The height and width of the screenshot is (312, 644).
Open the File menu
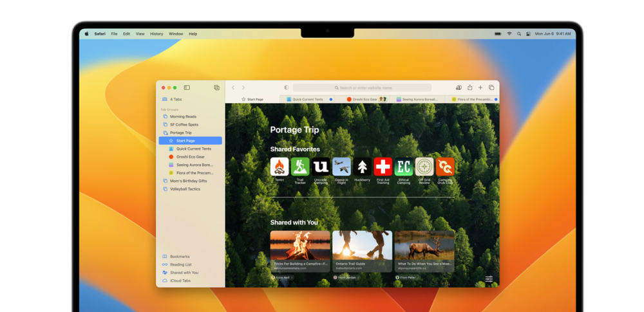114,33
